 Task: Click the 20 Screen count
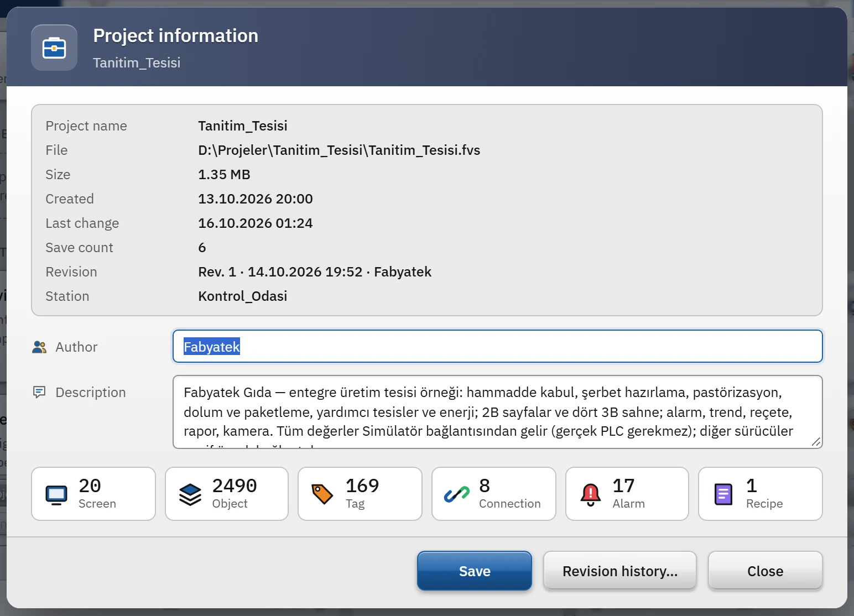pos(90,486)
